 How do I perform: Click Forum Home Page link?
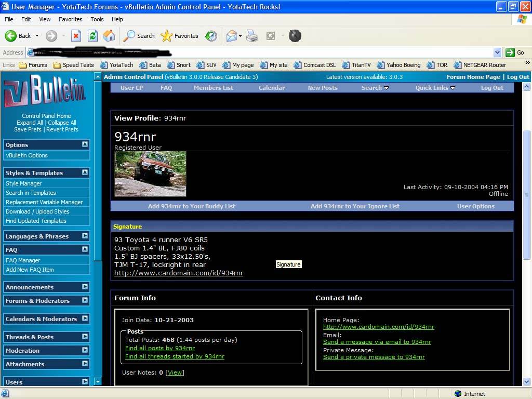pyautogui.click(x=473, y=77)
